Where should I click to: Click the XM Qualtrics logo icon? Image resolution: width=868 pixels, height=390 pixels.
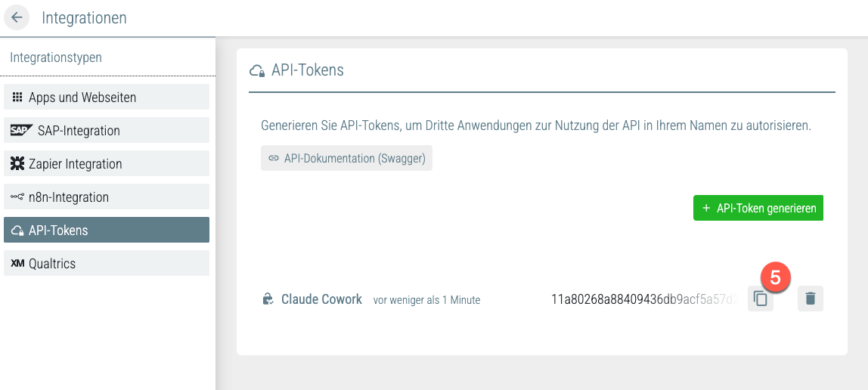[x=17, y=263]
